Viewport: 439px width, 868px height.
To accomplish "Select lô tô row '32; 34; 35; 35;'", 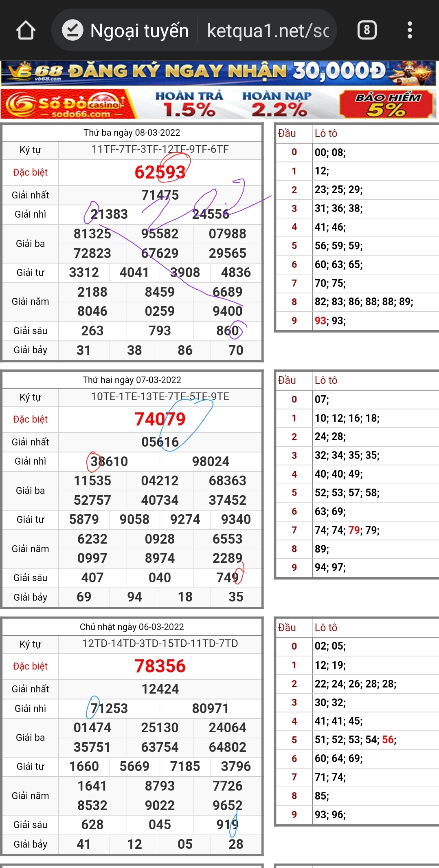I will click(347, 455).
